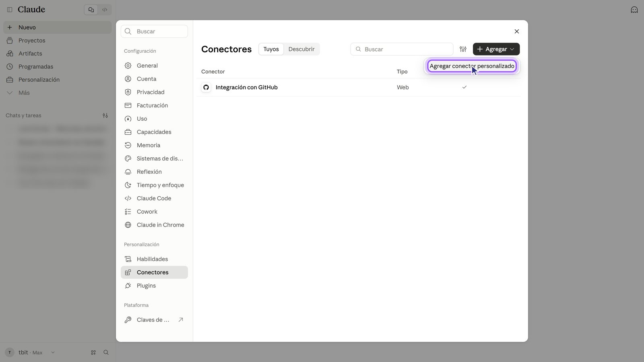Switch to the code mode icon

point(105,10)
